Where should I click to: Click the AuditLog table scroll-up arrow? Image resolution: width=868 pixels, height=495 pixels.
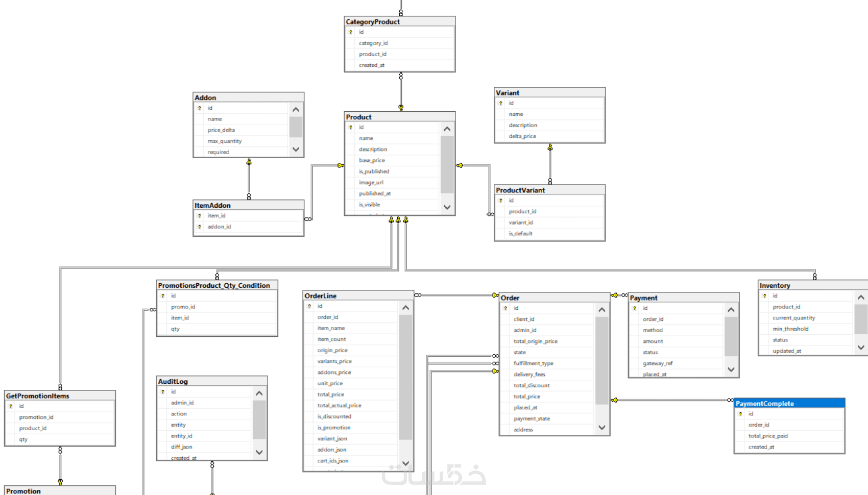(x=259, y=393)
